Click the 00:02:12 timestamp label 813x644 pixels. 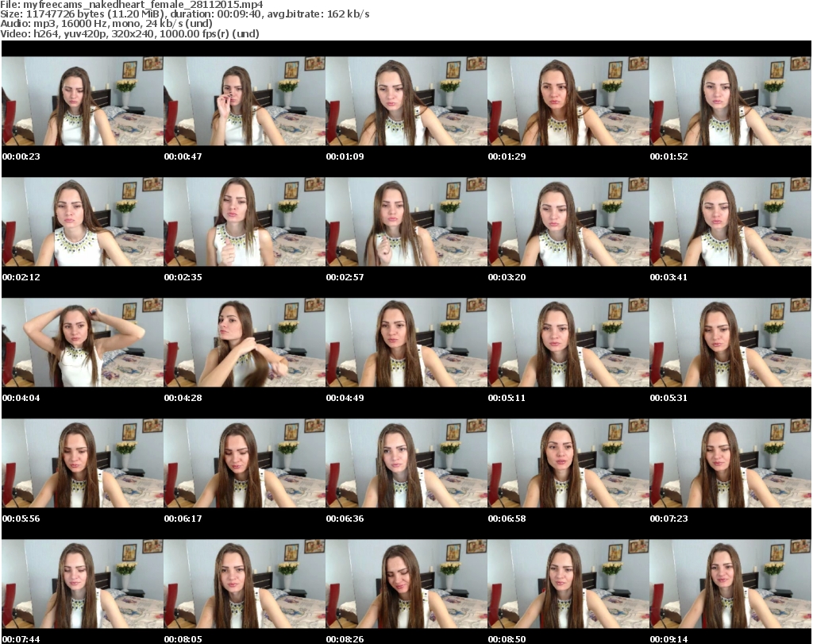[21, 277]
